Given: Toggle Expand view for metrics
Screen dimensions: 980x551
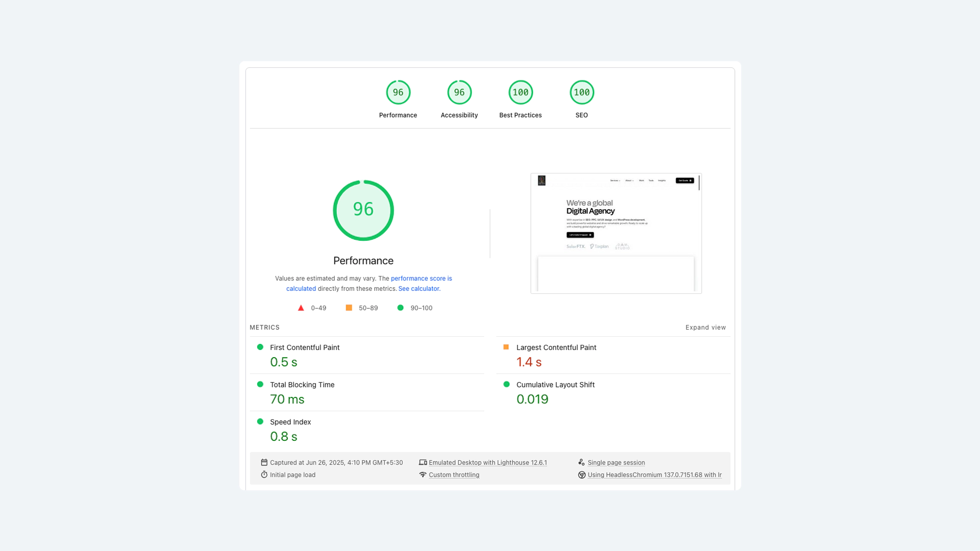Looking at the screenshot, I should pyautogui.click(x=705, y=328).
